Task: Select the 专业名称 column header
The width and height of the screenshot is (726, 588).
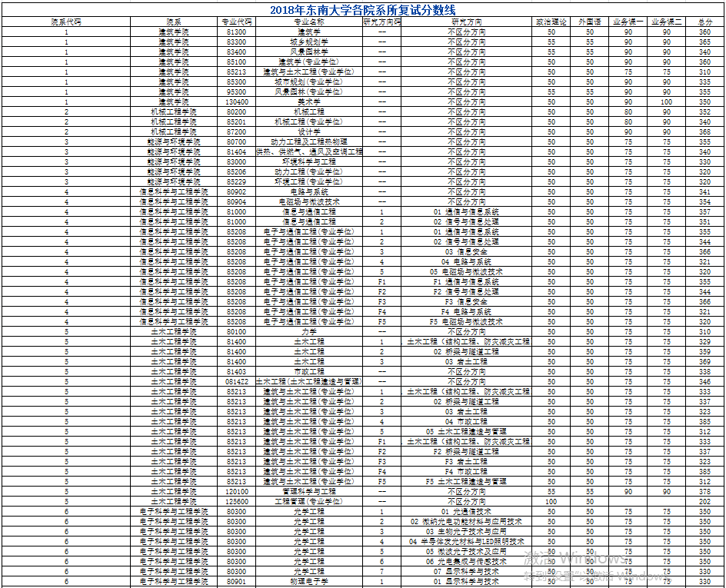Action: (x=309, y=22)
